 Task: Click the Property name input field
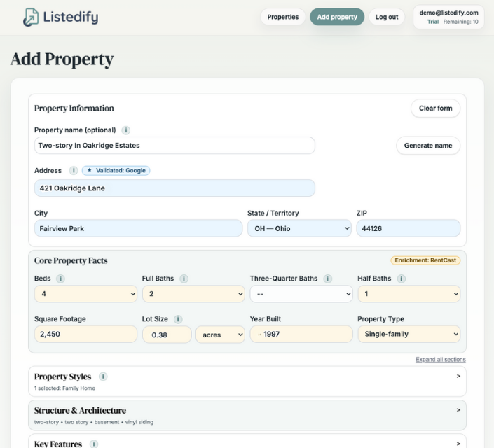pyautogui.click(x=174, y=146)
